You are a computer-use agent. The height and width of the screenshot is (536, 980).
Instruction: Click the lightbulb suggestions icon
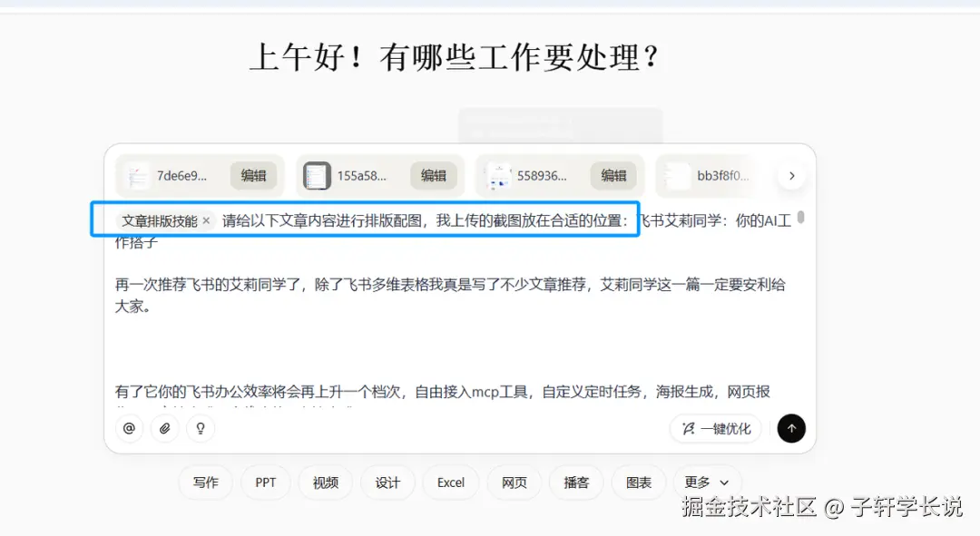pos(200,428)
